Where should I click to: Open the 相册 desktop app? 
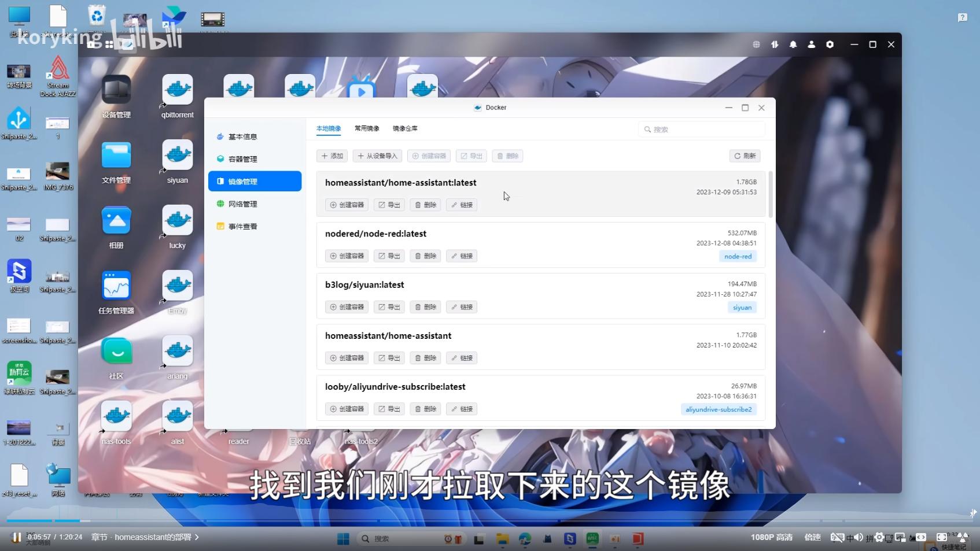coord(116,228)
